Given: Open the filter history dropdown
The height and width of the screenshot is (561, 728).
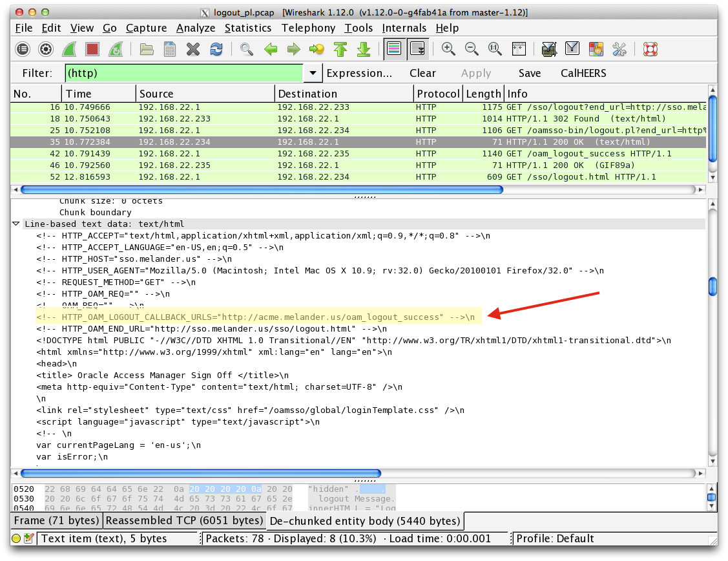Looking at the screenshot, I should (313, 74).
